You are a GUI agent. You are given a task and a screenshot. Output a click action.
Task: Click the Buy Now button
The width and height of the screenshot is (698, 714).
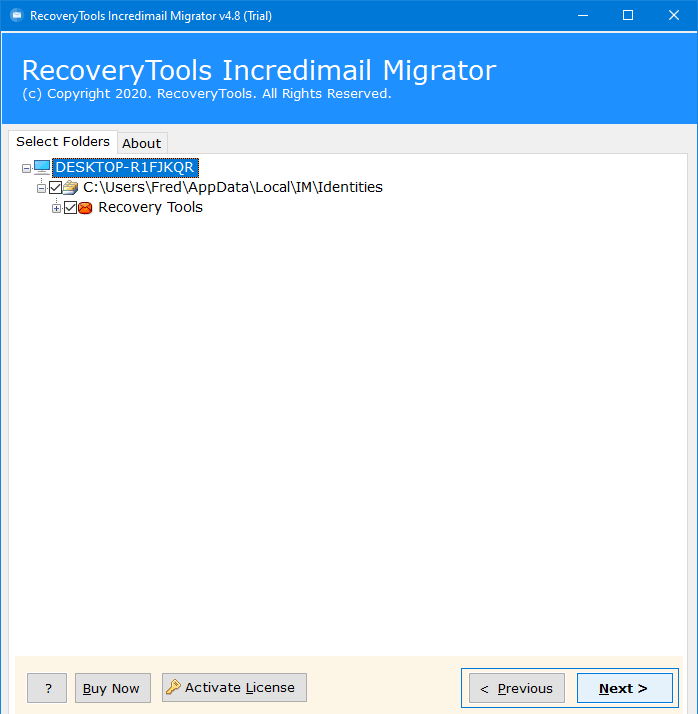point(113,688)
